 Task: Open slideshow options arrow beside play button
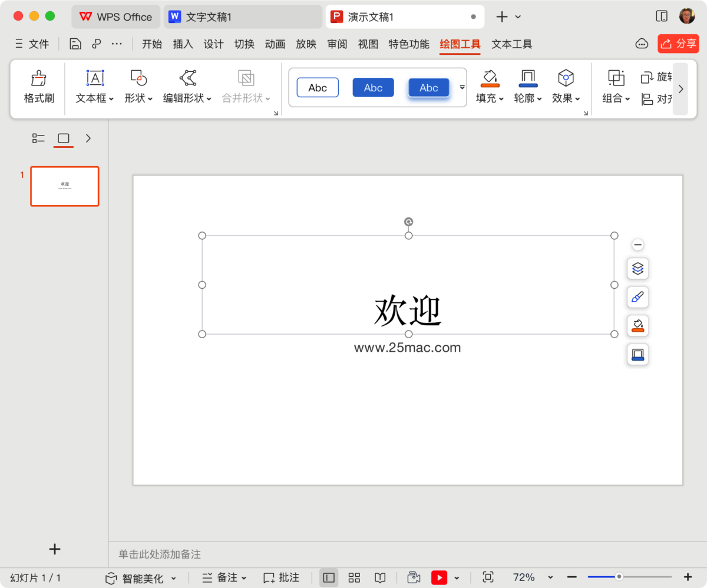[x=457, y=577]
